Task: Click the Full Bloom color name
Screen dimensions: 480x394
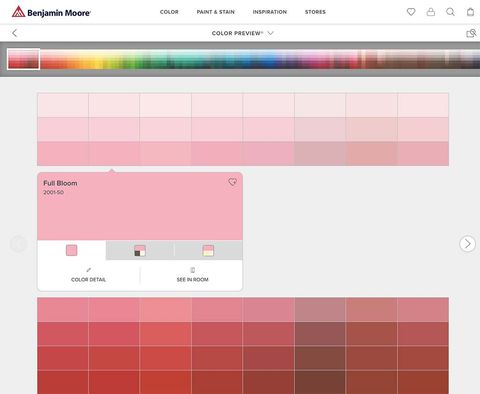Action: point(60,183)
